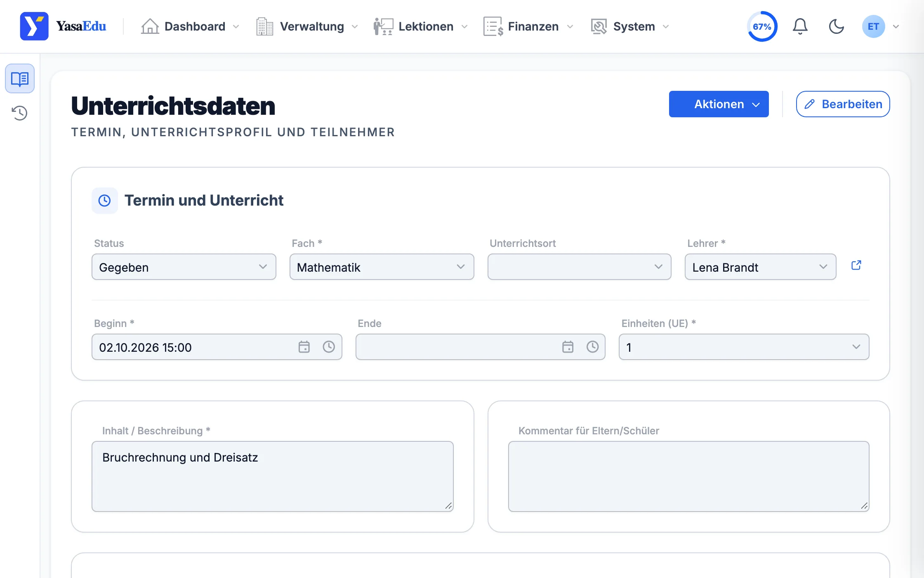The height and width of the screenshot is (578, 924).
Task: Expand the user account chevron
Action: 896,26
